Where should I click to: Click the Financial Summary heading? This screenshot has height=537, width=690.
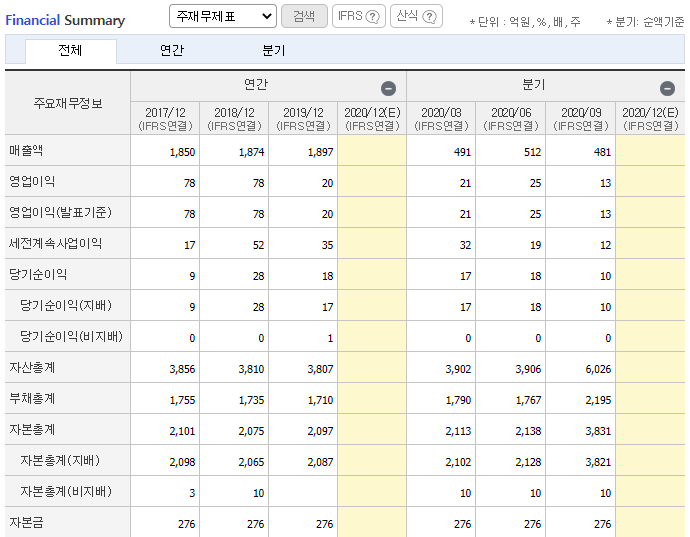(x=65, y=20)
